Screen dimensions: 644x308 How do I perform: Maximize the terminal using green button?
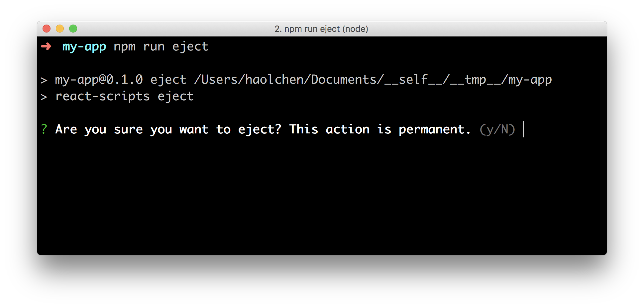click(73, 29)
